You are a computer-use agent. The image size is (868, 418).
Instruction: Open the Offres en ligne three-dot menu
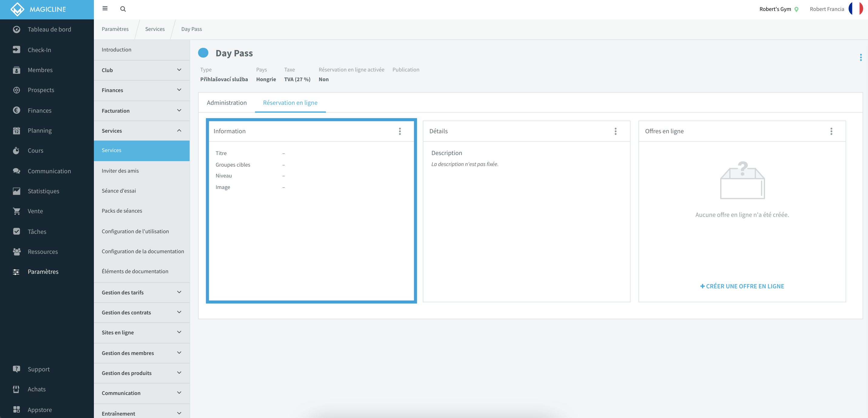[831, 131]
